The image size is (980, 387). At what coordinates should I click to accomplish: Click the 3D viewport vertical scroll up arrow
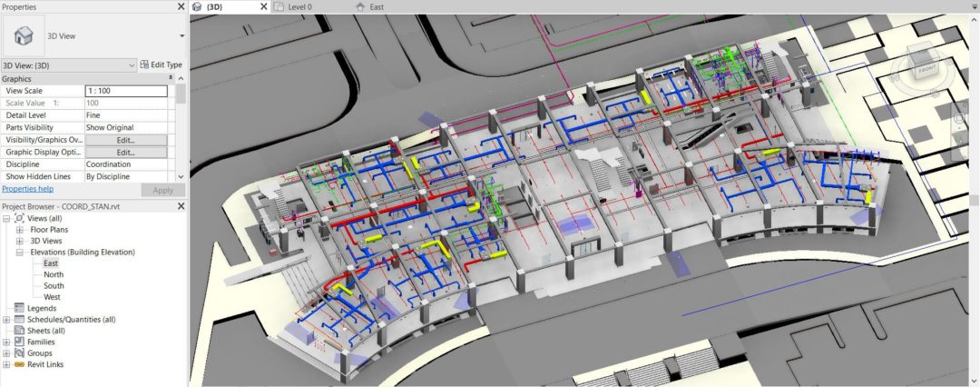point(975,21)
